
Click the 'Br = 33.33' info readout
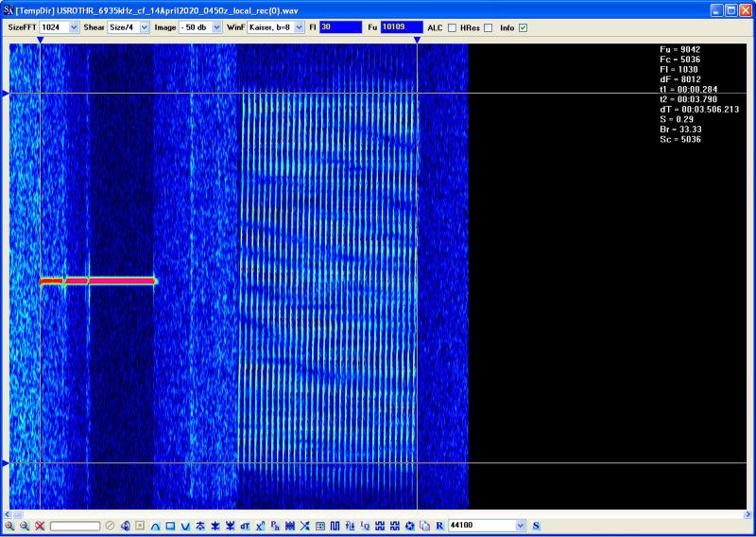point(680,130)
